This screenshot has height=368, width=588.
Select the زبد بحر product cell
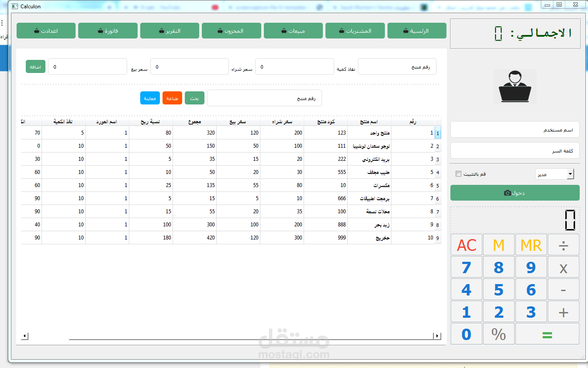tap(369, 225)
